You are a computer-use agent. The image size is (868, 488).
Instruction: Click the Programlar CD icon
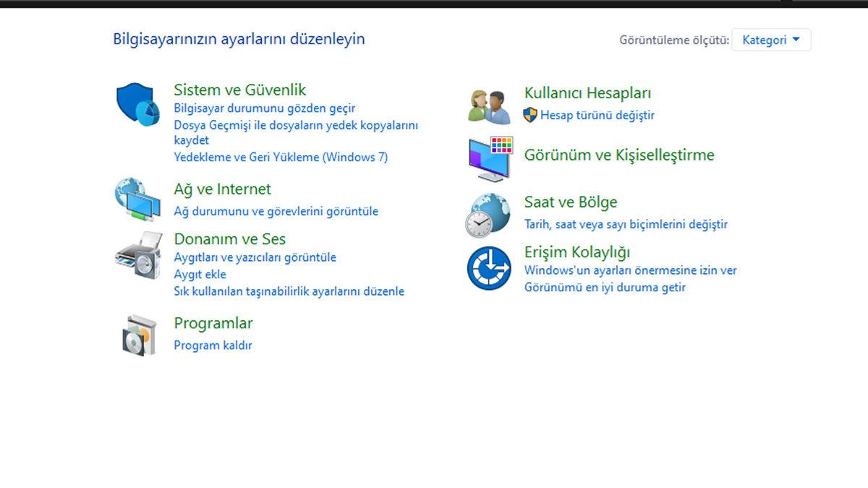pyautogui.click(x=139, y=334)
